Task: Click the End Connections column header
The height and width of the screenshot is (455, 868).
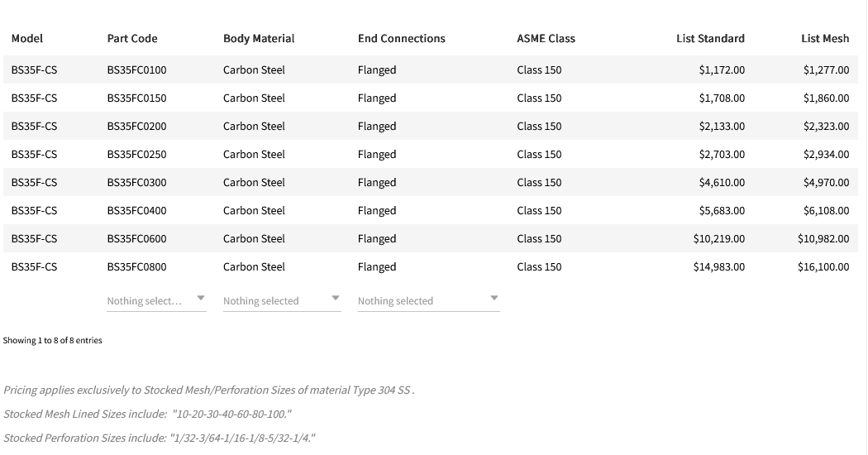Action: pos(401,38)
